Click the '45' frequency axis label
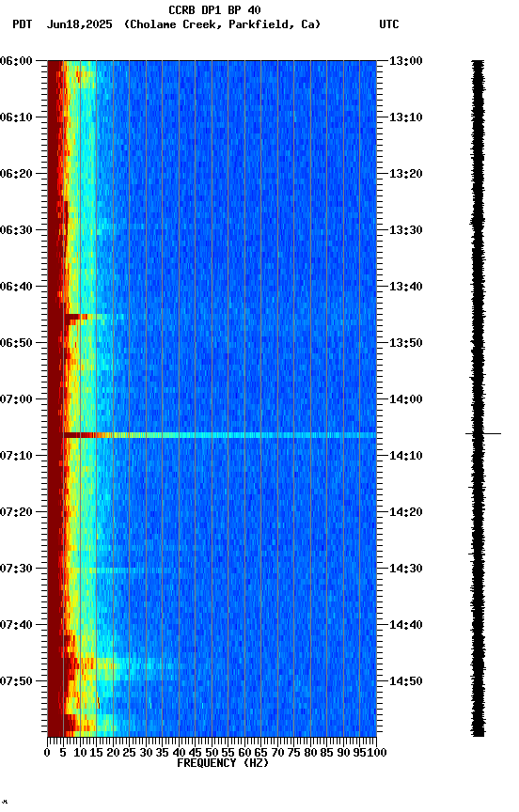The width and height of the screenshot is (519, 812). pos(196,753)
